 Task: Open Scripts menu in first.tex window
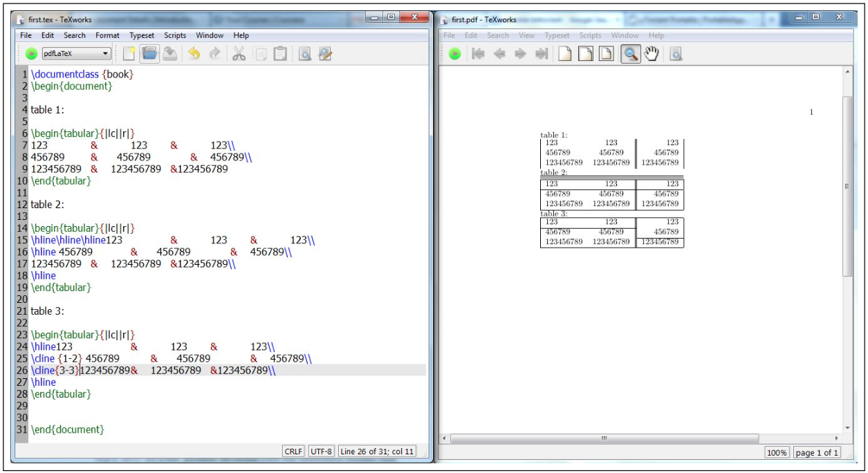(x=175, y=35)
